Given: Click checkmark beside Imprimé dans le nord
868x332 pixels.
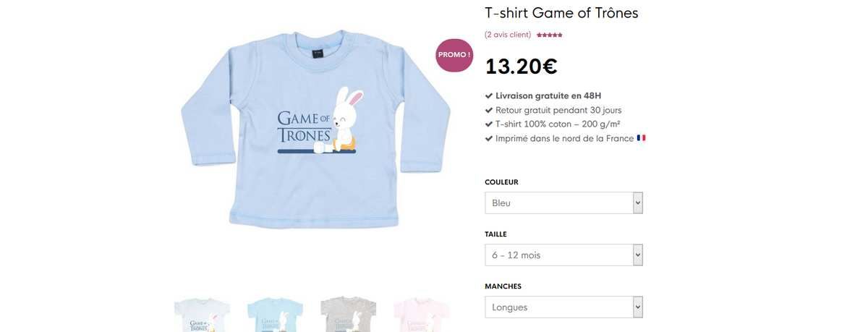Looking at the screenshot, I should pyautogui.click(x=488, y=138).
